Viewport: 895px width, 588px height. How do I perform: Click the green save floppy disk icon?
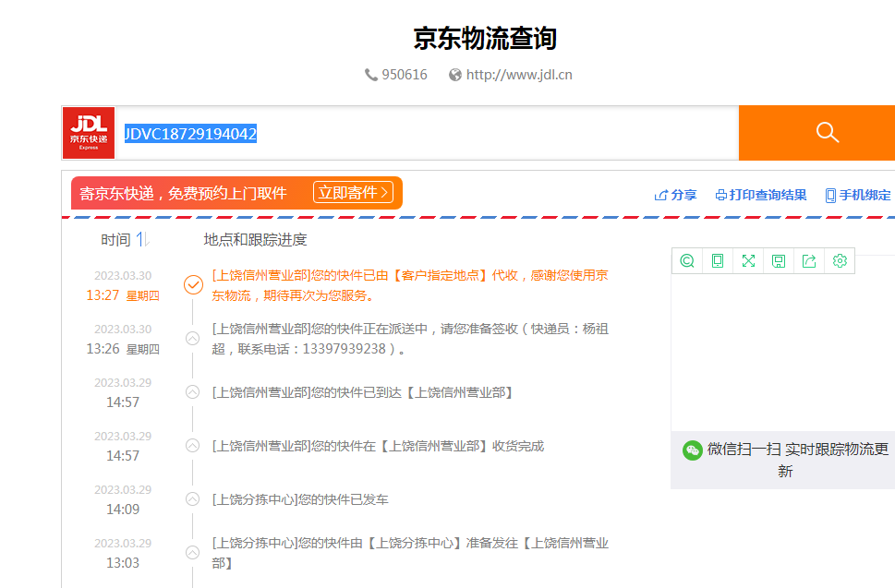tap(779, 260)
